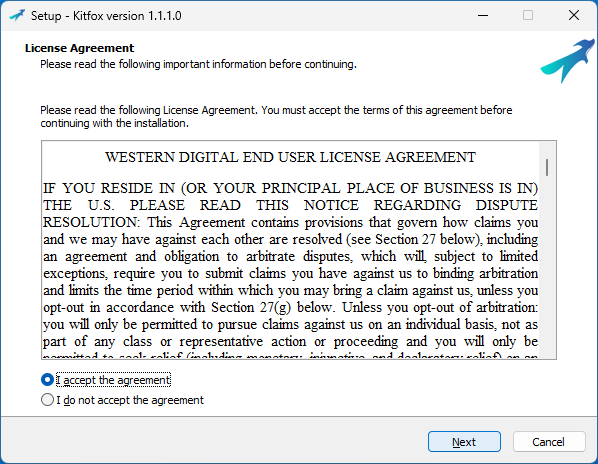Click the Kitfox icon in the title bar
This screenshot has width=598, height=464.
click(17, 16)
